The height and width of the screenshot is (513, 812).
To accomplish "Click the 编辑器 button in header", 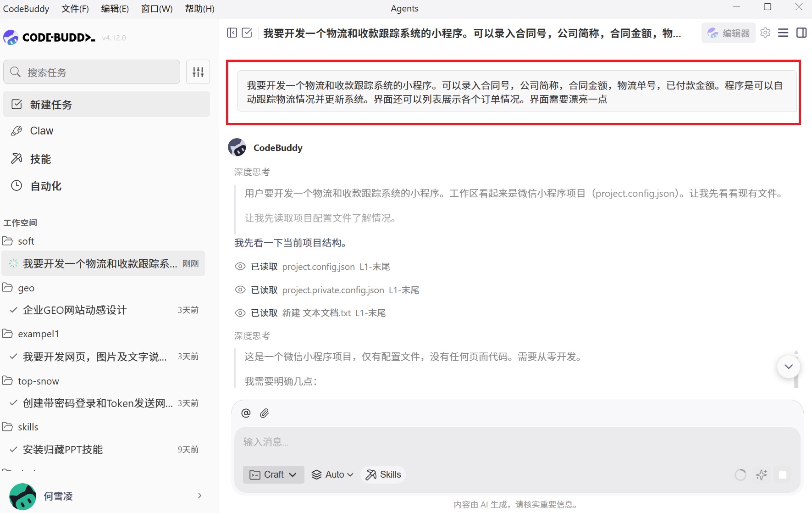I will [x=728, y=33].
